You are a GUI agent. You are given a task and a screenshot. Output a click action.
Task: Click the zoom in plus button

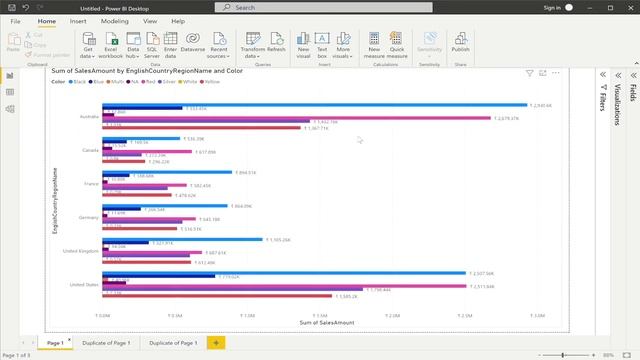pyautogui.click(x=593, y=356)
